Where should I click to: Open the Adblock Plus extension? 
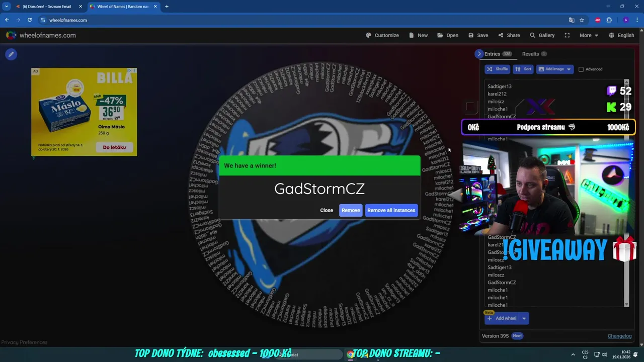click(x=598, y=20)
